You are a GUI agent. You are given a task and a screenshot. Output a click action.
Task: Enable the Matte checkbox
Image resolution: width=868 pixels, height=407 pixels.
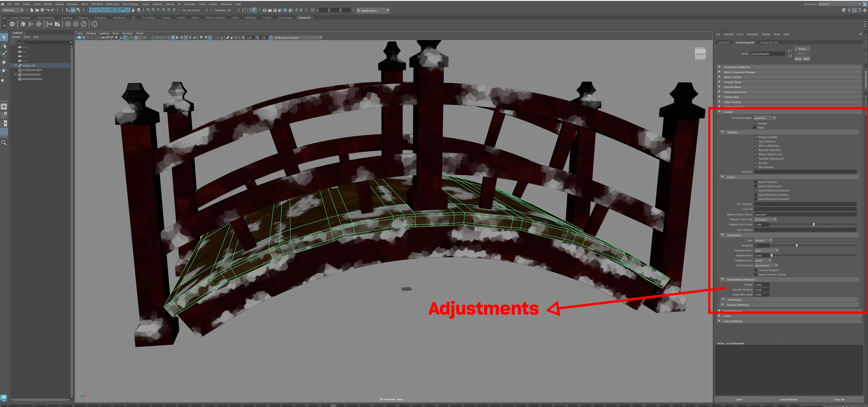(x=755, y=128)
